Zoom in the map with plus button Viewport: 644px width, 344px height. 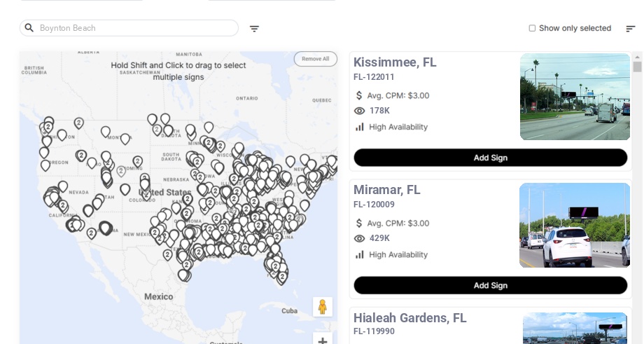tap(323, 340)
